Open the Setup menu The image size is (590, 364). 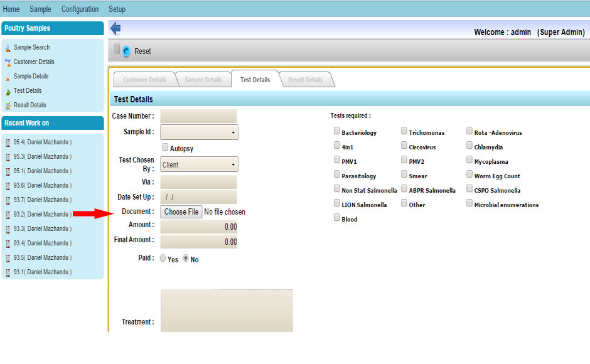[117, 9]
